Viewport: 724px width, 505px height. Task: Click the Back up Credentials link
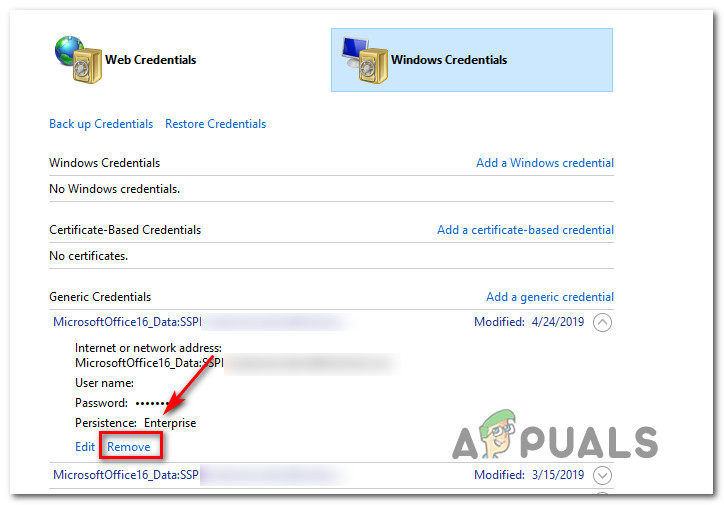point(101,124)
